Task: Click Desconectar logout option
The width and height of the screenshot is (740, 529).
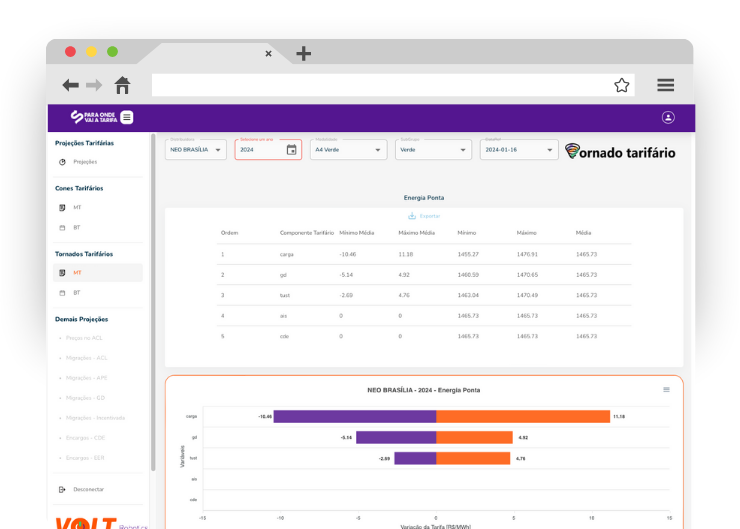Action: coord(88,489)
